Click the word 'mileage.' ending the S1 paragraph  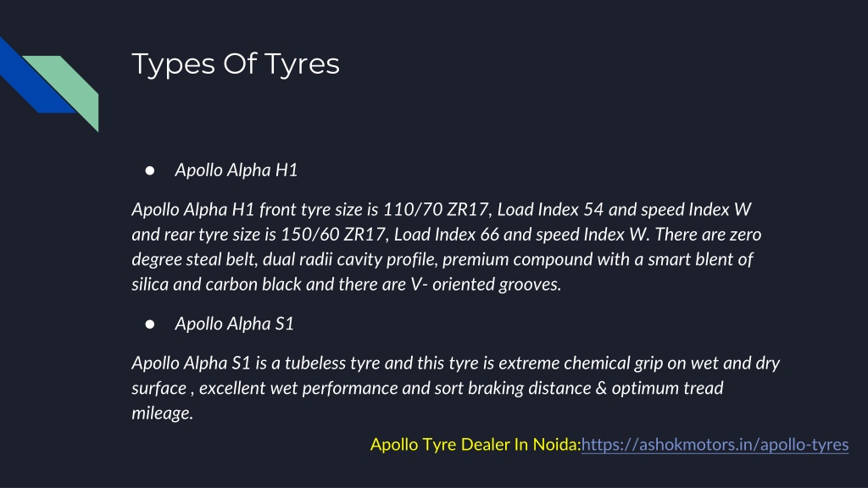click(x=162, y=413)
